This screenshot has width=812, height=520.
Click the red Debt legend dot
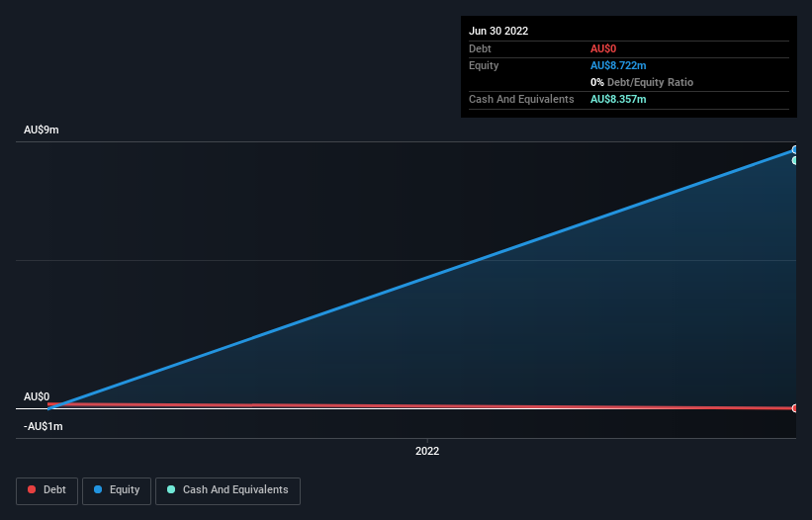coord(32,489)
